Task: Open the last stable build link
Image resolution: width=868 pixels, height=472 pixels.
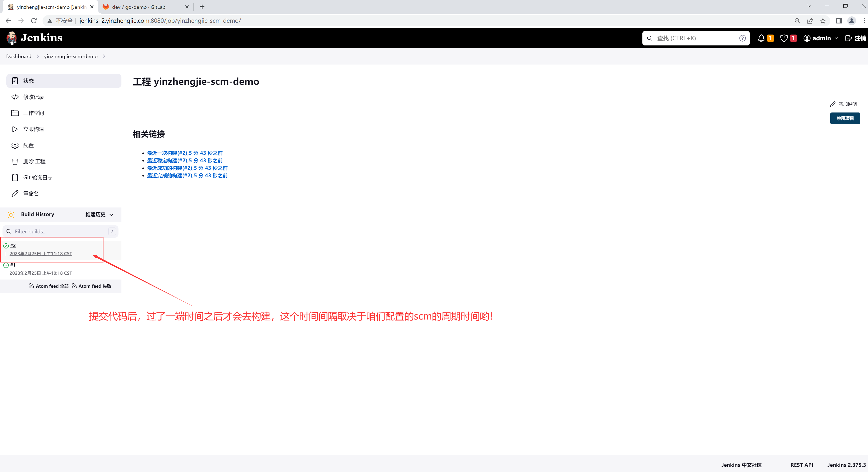Action: pos(184,161)
